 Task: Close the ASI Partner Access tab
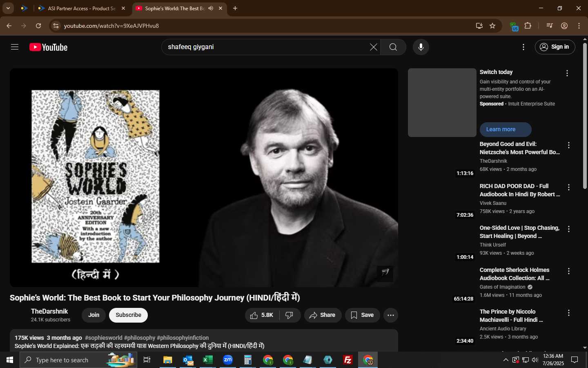point(123,8)
